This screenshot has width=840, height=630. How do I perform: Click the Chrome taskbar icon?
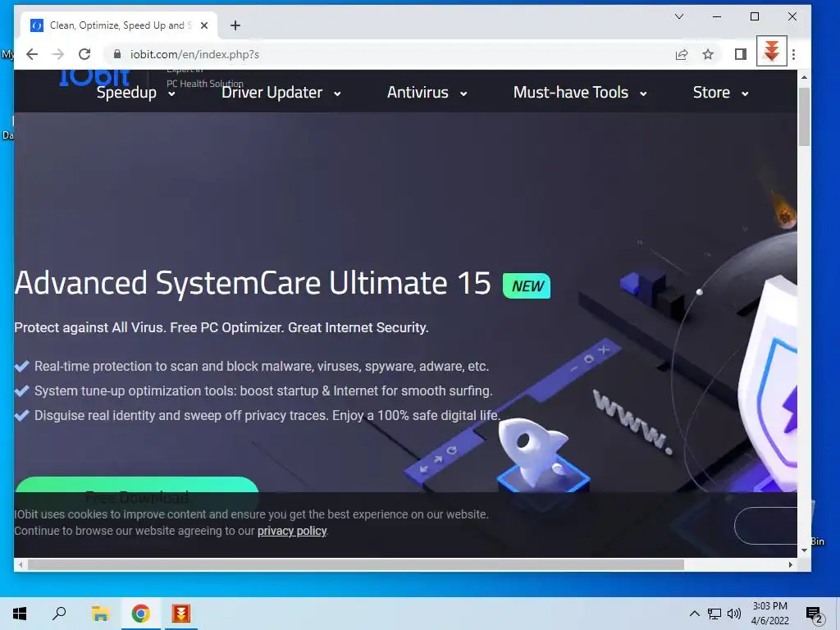pyautogui.click(x=140, y=614)
